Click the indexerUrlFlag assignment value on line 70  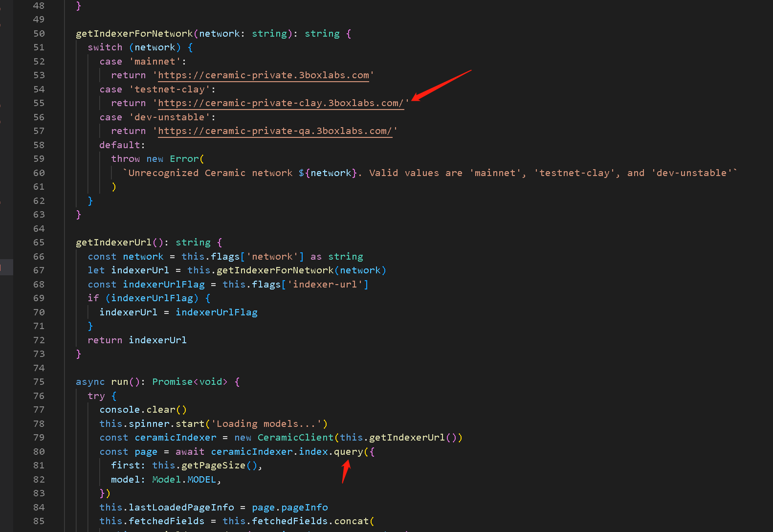pyautogui.click(x=217, y=312)
